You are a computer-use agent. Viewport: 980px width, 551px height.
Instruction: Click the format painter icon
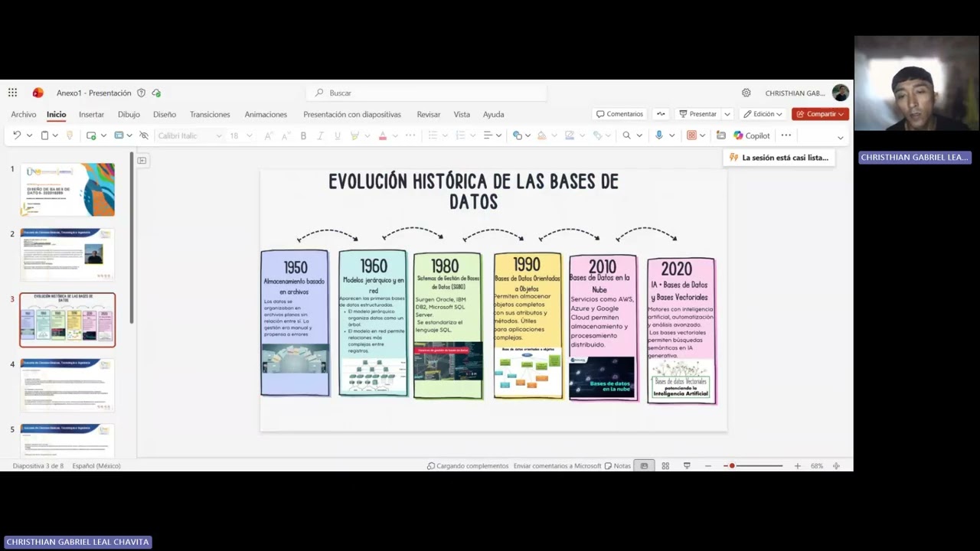[70, 135]
